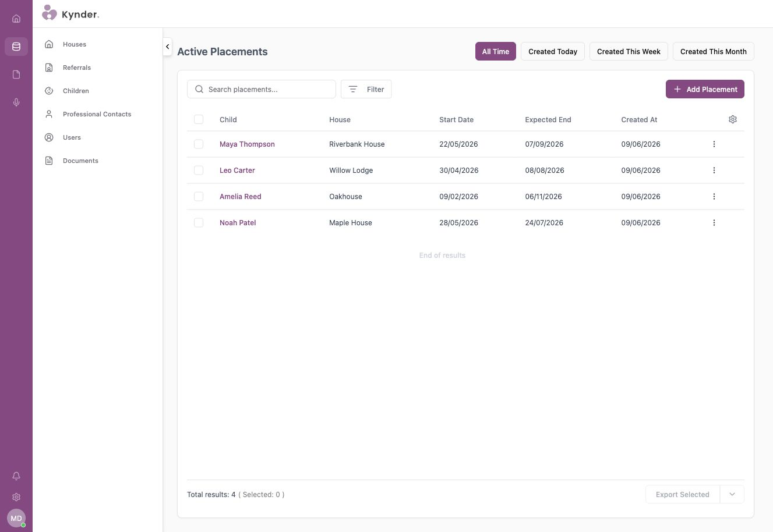This screenshot has height=532, width=773.
Task: Open the home icon in purple rail
Action: pyautogui.click(x=16, y=19)
